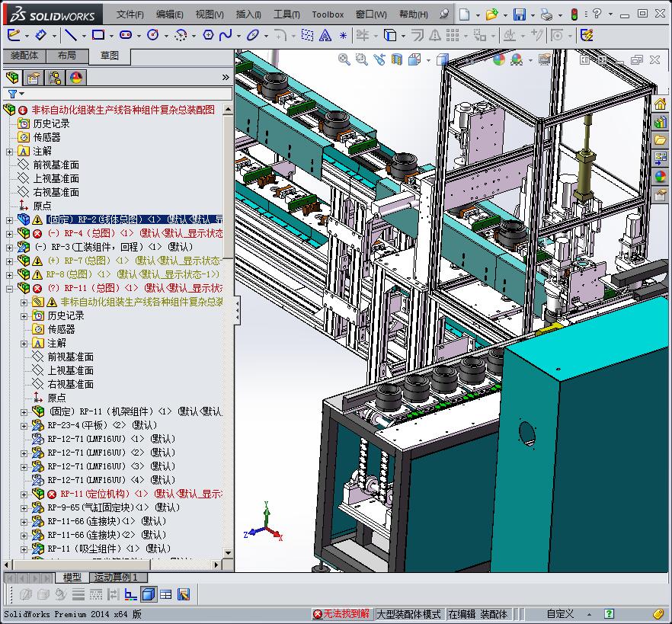Open the rectangle tool dropdown arrow
672x624 pixels.
pyautogui.click(x=110, y=35)
